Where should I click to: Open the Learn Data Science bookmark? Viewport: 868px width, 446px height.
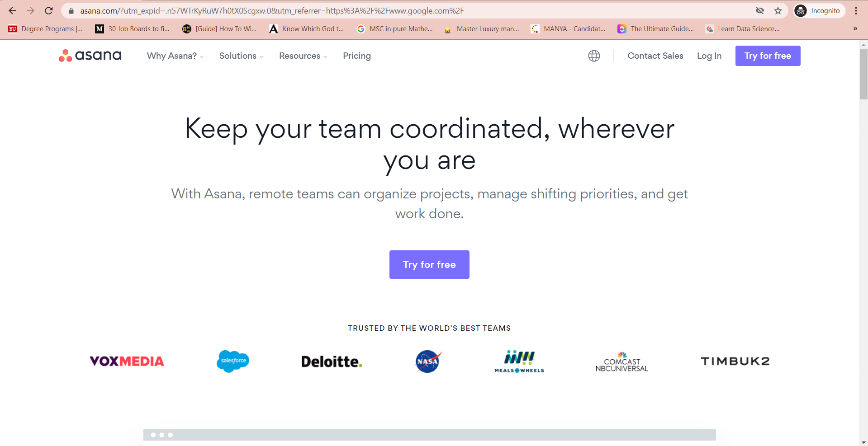coord(742,29)
